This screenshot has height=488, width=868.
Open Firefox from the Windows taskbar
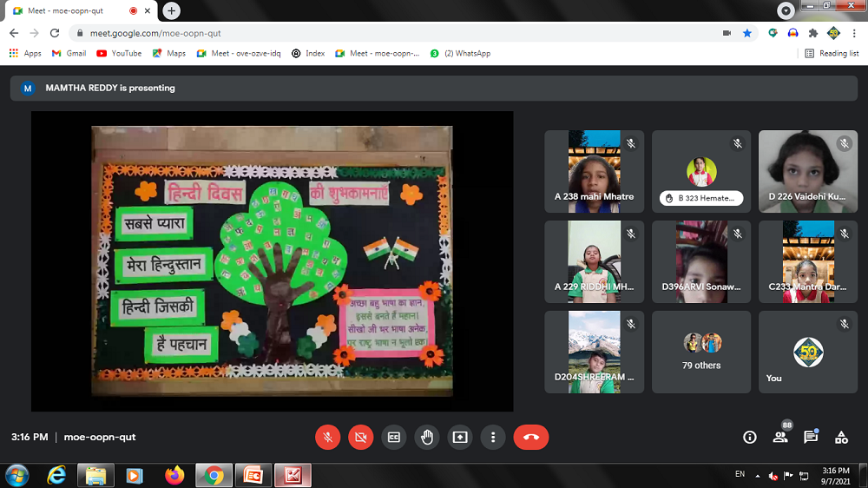(x=174, y=476)
